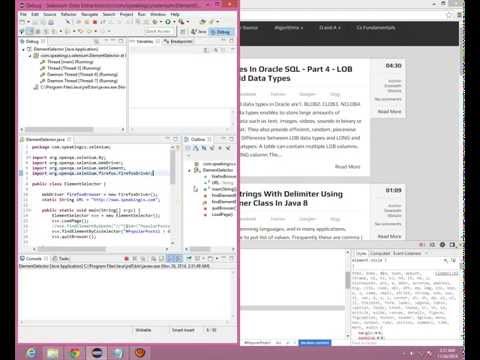Select the Breakpoints tab
This screenshot has height=360, width=480.
coord(179,41)
